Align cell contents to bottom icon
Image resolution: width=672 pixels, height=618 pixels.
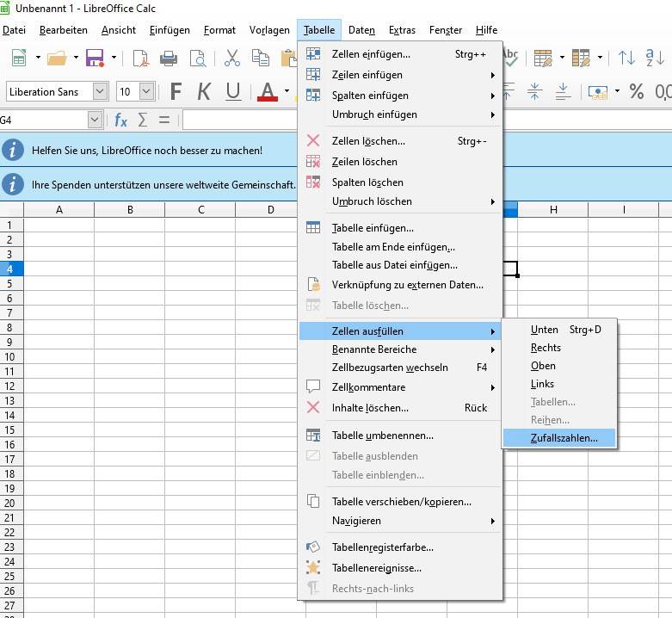point(563,91)
